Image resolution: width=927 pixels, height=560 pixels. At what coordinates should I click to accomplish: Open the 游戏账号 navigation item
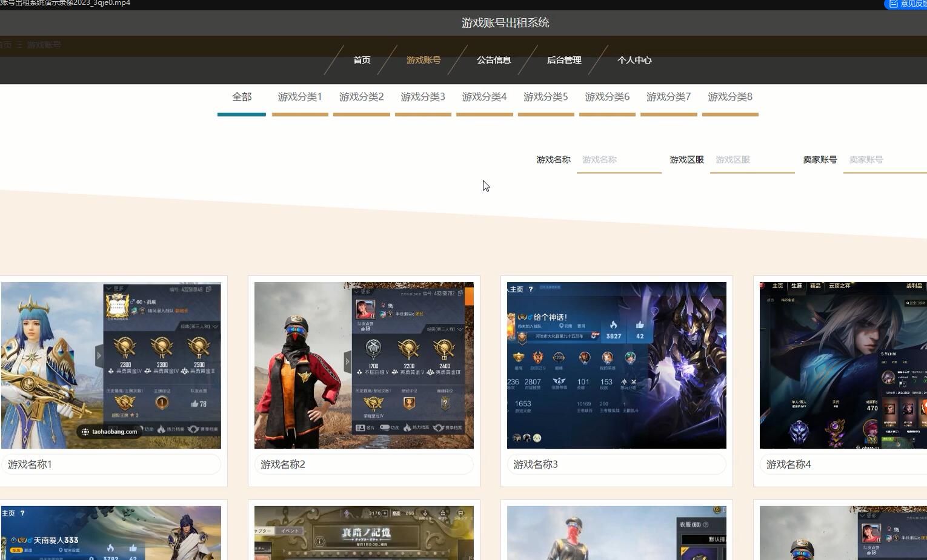coord(424,60)
